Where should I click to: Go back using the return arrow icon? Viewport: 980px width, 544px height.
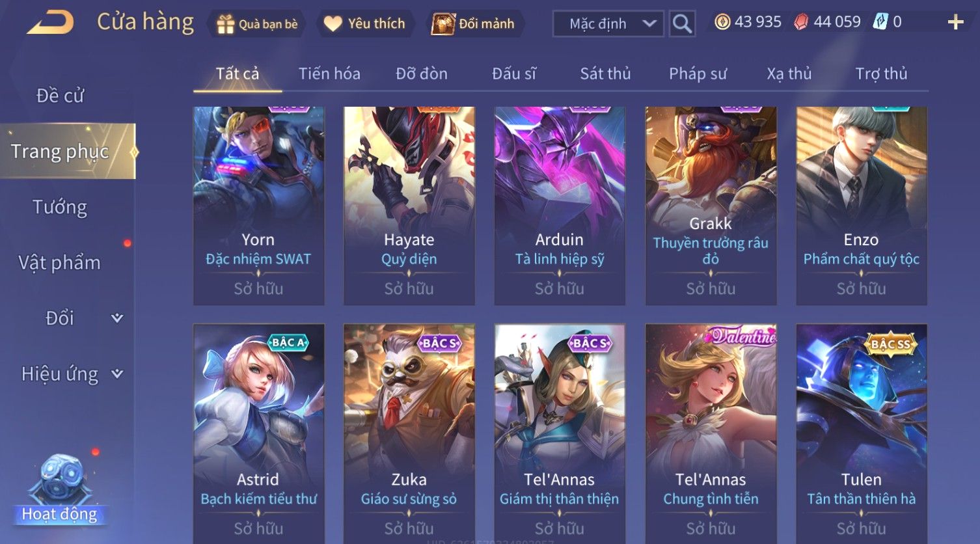[49, 23]
